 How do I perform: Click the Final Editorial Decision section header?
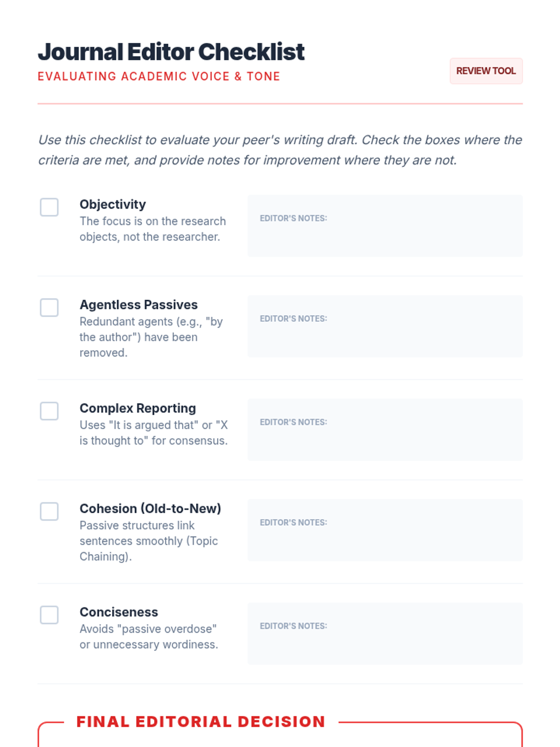click(x=201, y=722)
